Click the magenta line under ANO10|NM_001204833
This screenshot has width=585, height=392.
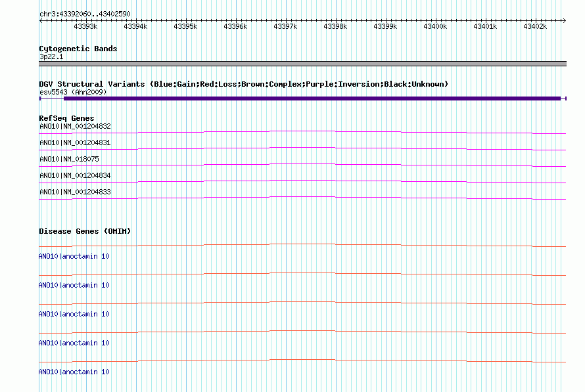302,198
